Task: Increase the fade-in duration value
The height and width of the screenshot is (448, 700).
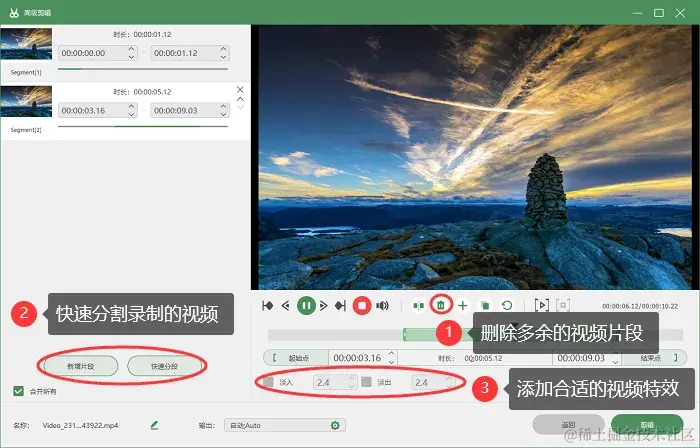Action: [351, 378]
